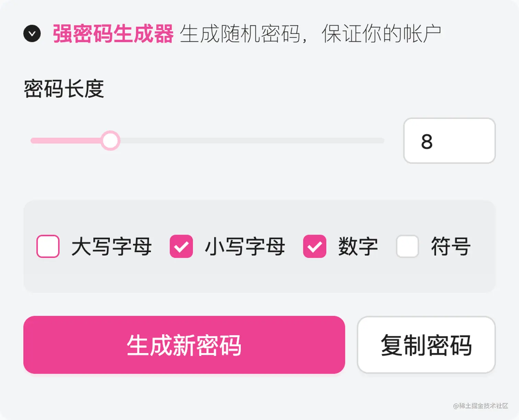Click the 小写字母 label text
This screenshot has width=519, height=420.
tap(245, 246)
